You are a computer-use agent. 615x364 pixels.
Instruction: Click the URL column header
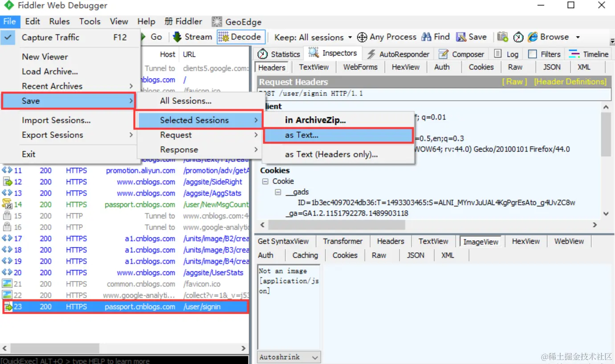[x=189, y=54]
